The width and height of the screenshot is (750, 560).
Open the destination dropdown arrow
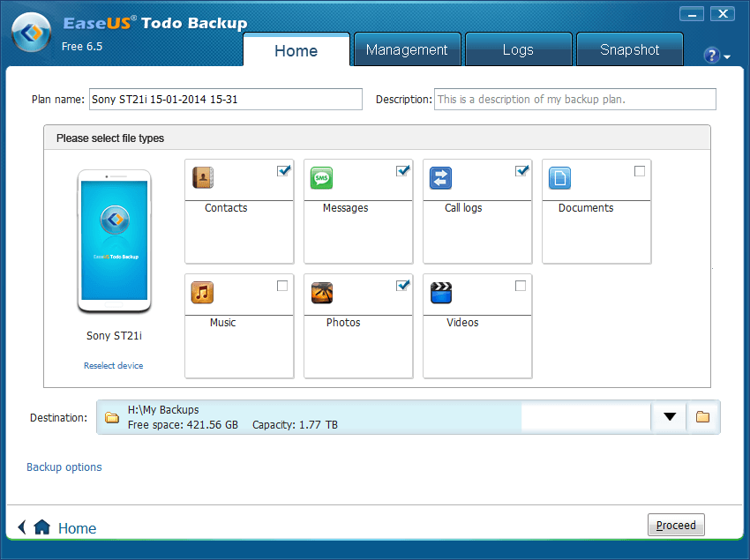(668, 416)
